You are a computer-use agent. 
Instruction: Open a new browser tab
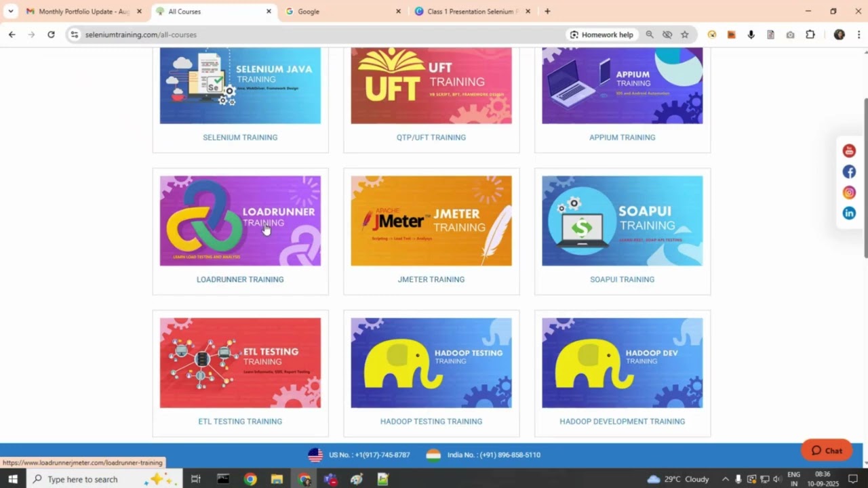[547, 12]
